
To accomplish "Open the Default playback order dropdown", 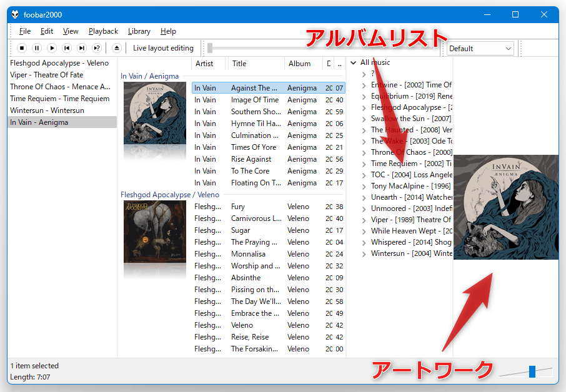I will pyautogui.click(x=480, y=48).
